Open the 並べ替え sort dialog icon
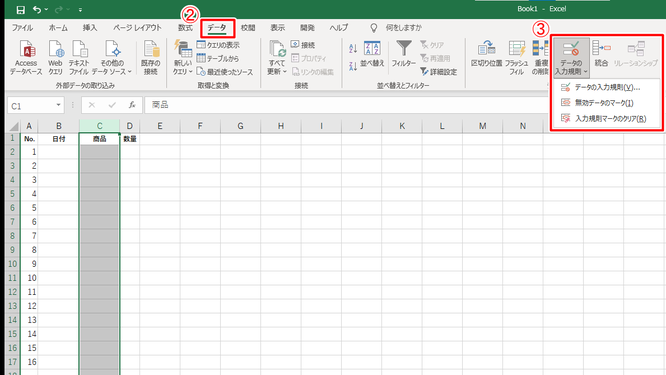Screen dimensions: 666x375 pos(372,54)
